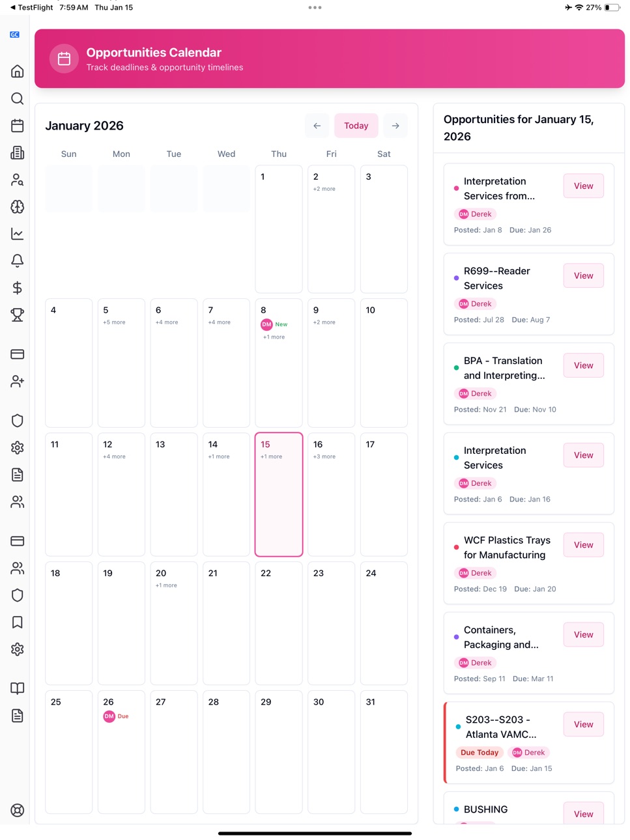Open the dollar sign sidebar icon
The image size is (630, 840).
(18, 288)
